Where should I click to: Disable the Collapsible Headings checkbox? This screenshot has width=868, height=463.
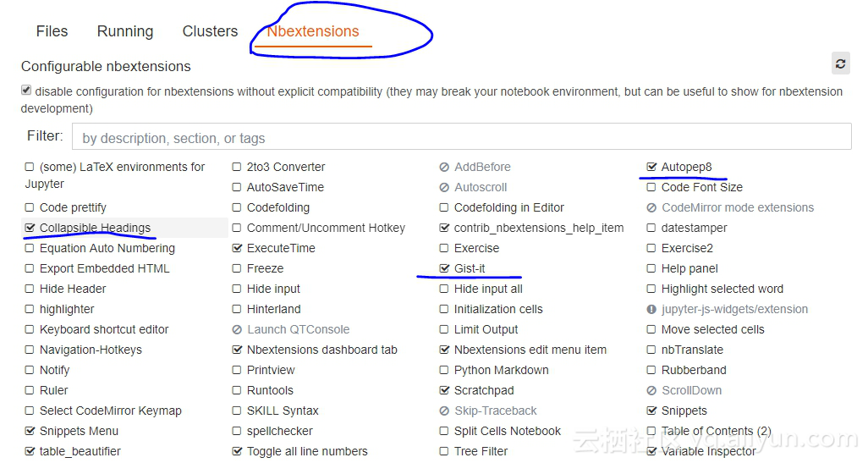pos(30,229)
